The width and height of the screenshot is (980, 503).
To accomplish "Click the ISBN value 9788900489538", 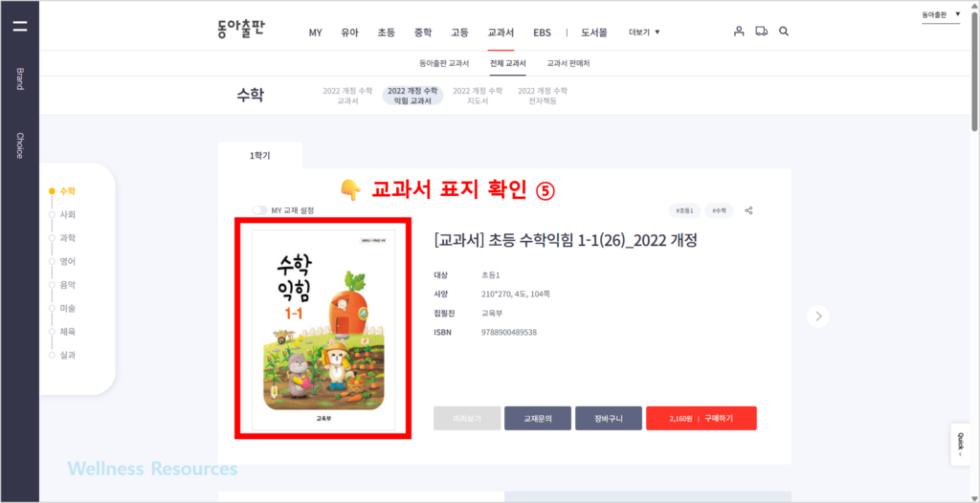I will pos(509,333).
